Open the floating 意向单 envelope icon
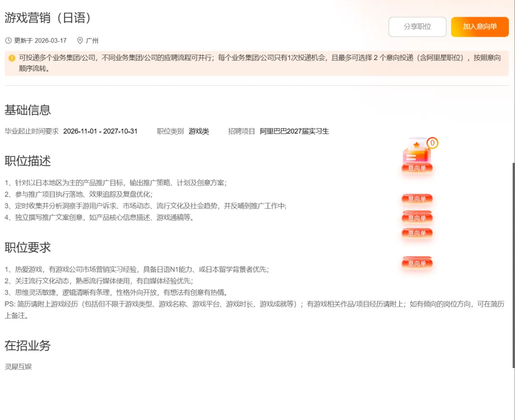The width and height of the screenshot is (515, 420). click(417, 155)
